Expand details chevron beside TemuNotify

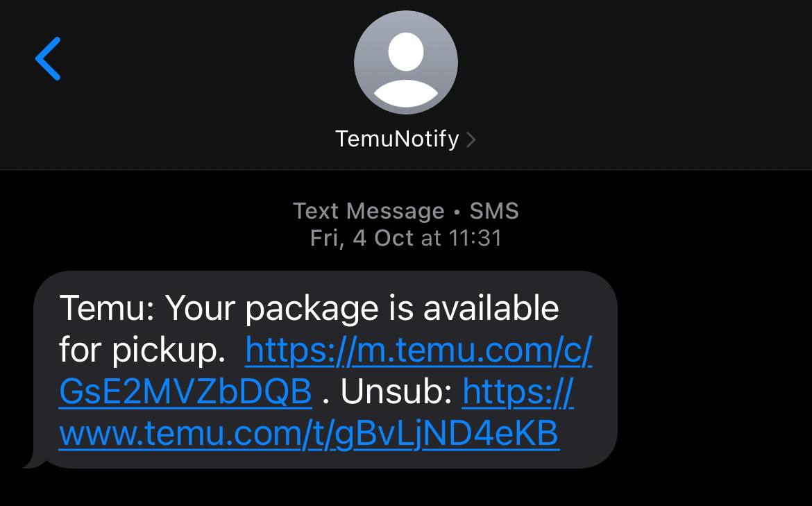click(471, 140)
